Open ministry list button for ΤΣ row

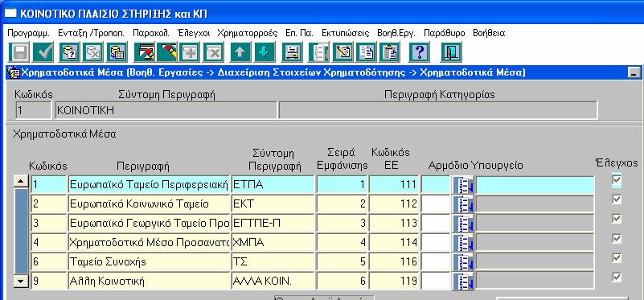tap(463, 261)
